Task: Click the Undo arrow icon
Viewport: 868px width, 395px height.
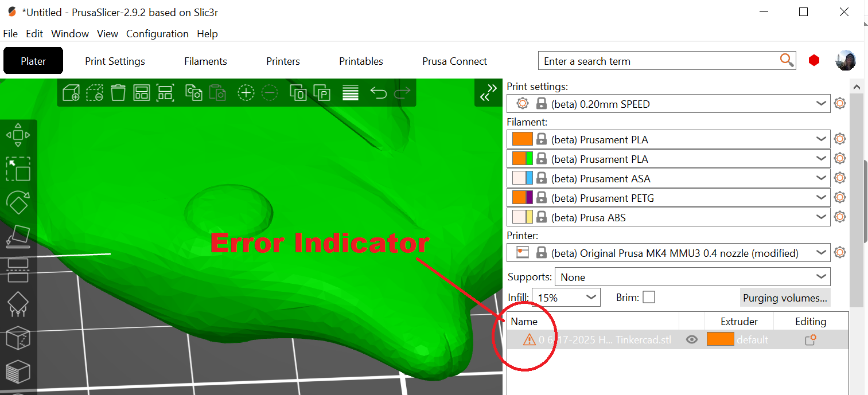Action: click(379, 93)
